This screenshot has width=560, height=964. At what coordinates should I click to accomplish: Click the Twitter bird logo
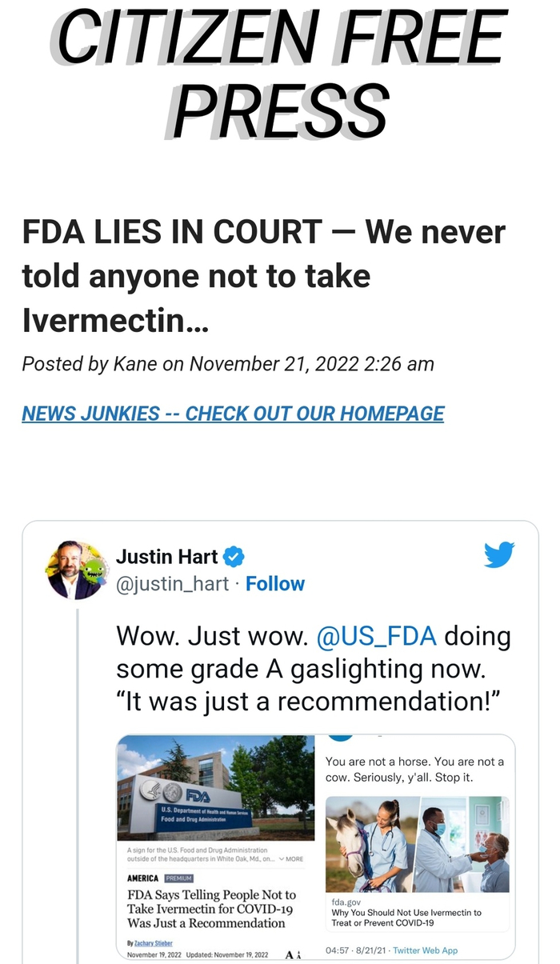tap(499, 554)
